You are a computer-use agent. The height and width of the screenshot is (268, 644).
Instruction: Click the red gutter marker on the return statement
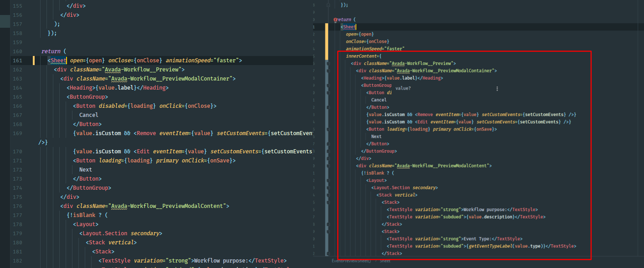tap(335, 20)
